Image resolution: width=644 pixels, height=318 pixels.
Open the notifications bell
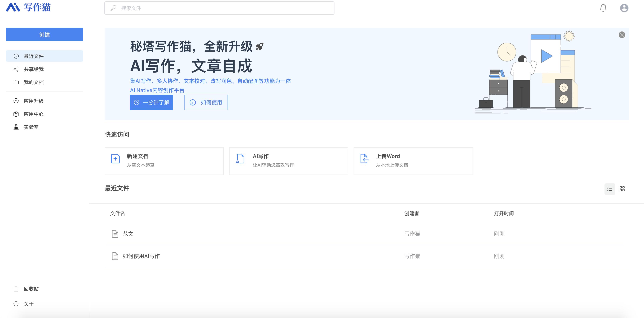click(603, 8)
